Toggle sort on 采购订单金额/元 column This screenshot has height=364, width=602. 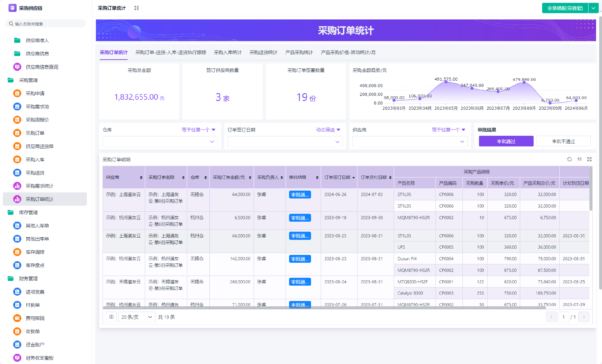click(250, 177)
